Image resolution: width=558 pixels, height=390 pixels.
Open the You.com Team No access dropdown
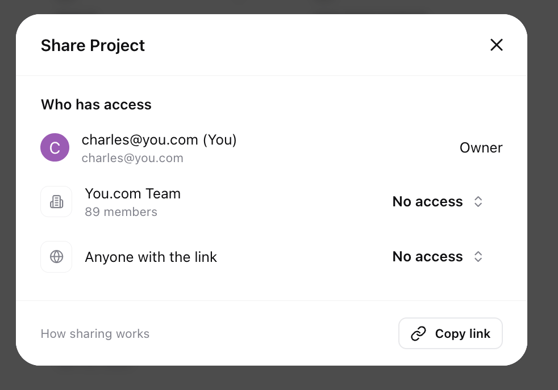click(x=438, y=202)
